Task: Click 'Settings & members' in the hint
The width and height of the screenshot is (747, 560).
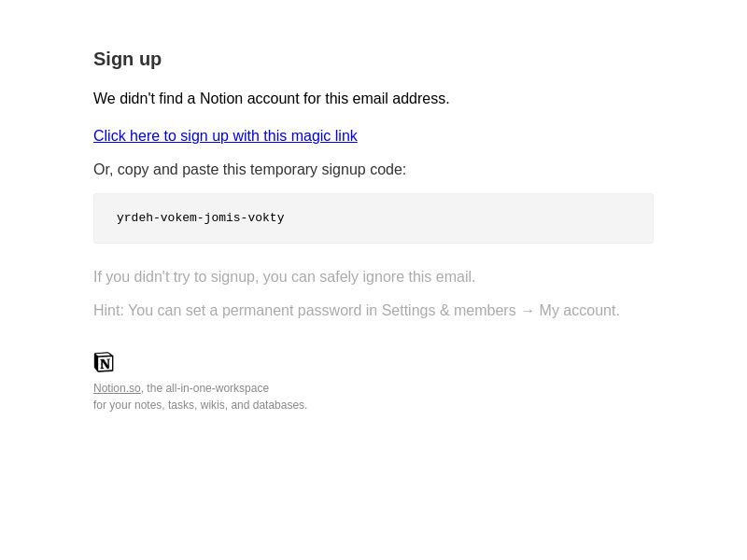Action: coord(448,311)
